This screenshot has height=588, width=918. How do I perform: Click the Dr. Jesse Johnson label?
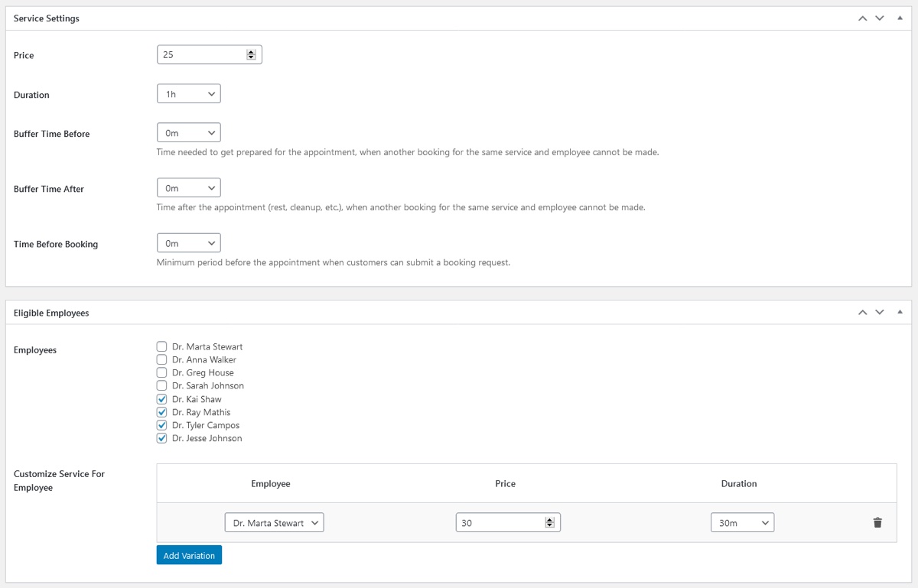(x=207, y=438)
